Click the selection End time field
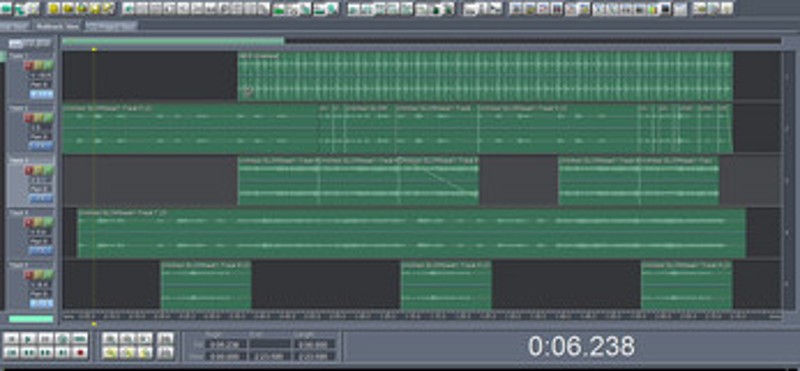Viewport: 800px width, 371px height. [x=269, y=344]
